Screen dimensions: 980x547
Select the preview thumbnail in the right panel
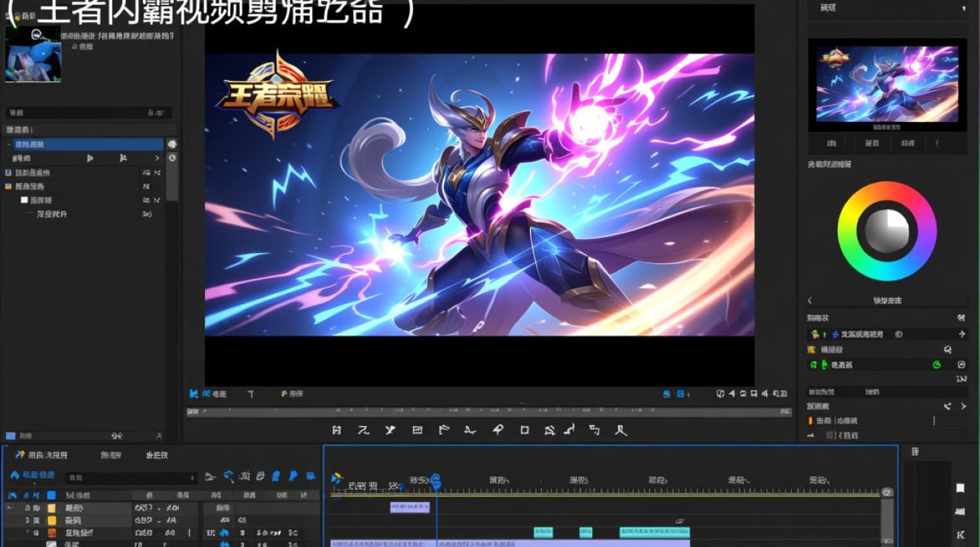[887, 84]
